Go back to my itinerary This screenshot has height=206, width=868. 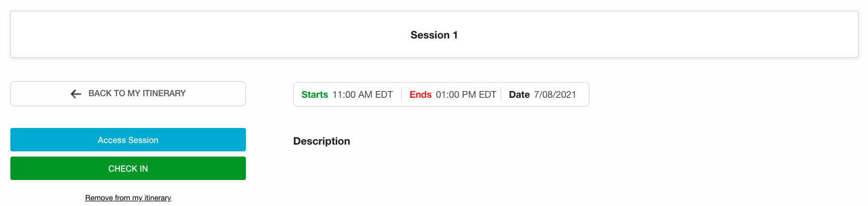click(x=128, y=94)
